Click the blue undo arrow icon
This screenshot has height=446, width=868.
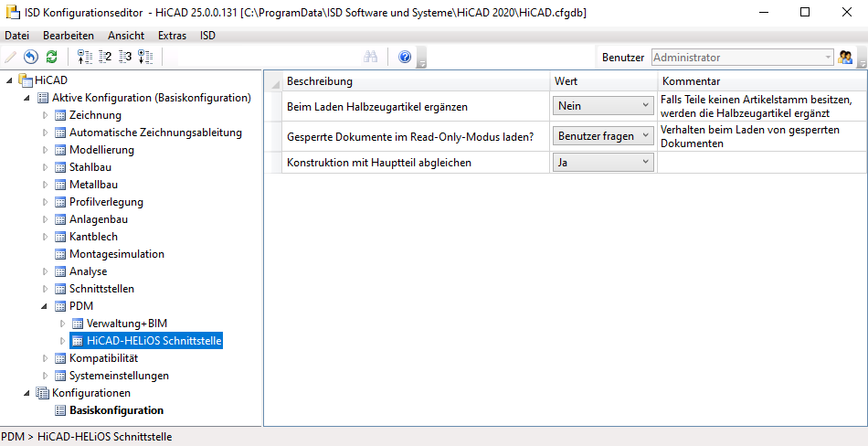click(x=31, y=57)
